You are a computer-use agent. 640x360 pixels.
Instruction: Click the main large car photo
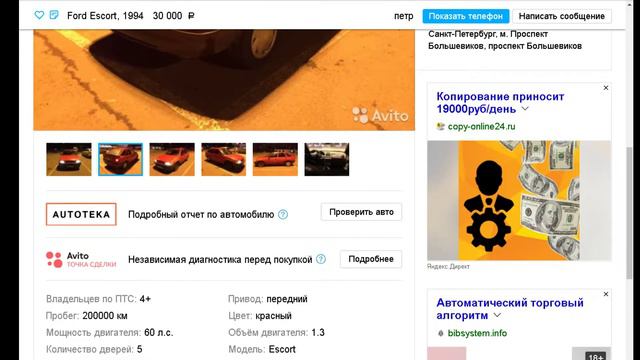224,80
